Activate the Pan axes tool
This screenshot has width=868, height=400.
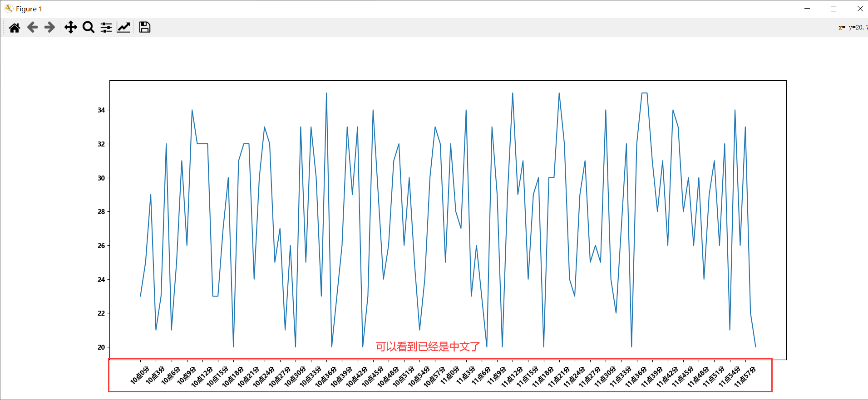click(70, 28)
